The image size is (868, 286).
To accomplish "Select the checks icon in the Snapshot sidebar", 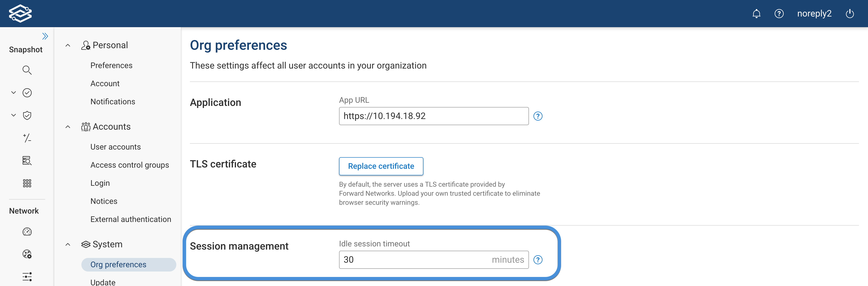I will click(x=27, y=93).
